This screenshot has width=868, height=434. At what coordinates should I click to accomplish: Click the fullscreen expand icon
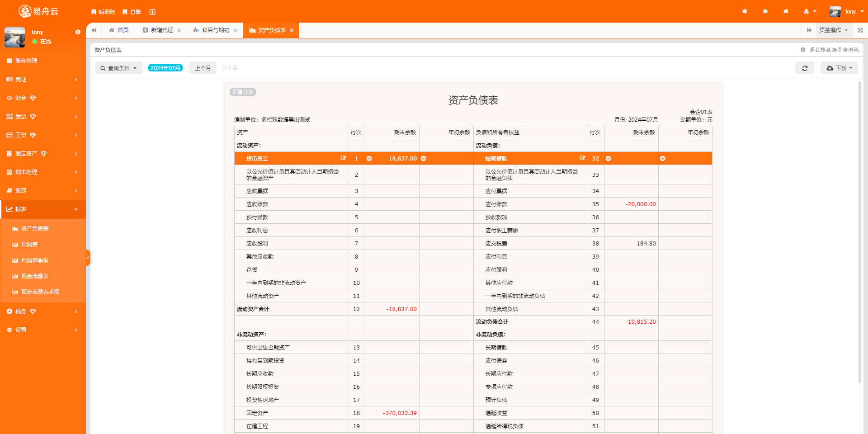click(860, 30)
